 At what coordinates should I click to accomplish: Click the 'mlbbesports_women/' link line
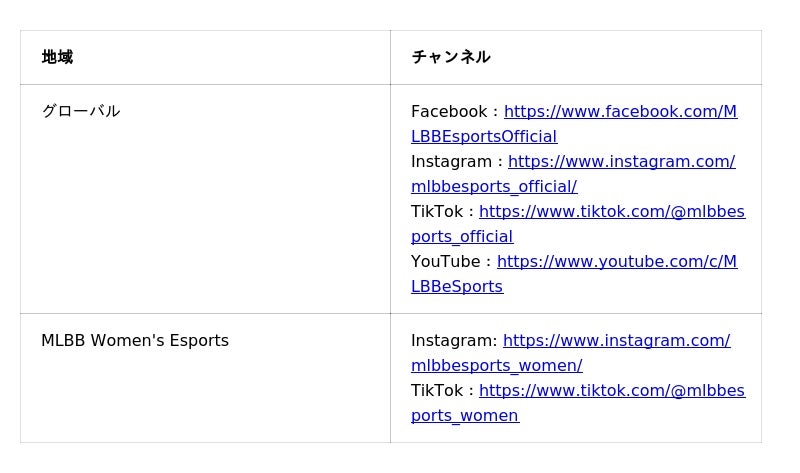(496, 366)
